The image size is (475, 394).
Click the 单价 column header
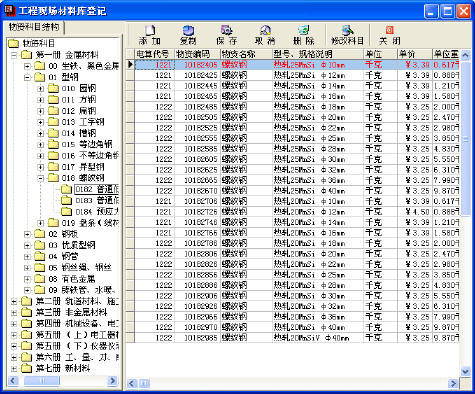coord(414,54)
